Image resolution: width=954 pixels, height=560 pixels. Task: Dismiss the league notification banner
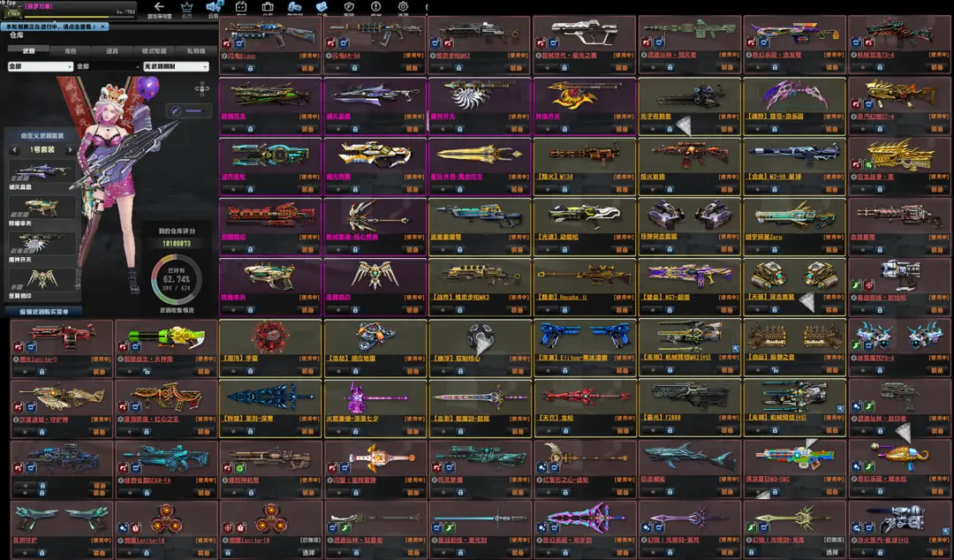[103, 26]
